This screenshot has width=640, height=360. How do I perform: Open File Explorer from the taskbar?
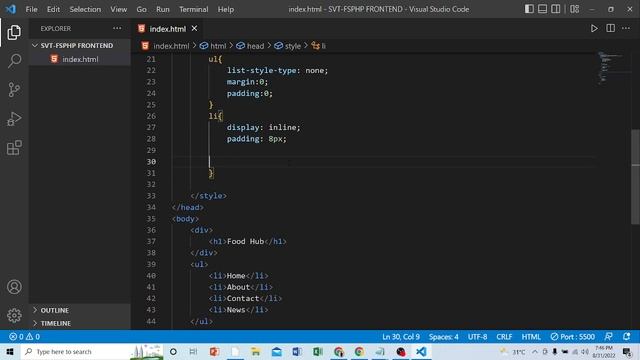(256, 352)
